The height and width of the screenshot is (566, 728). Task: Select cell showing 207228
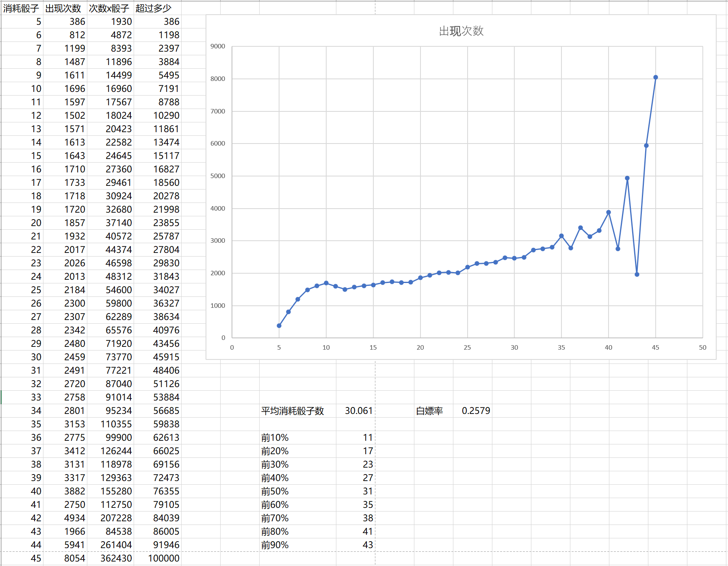tap(110, 518)
